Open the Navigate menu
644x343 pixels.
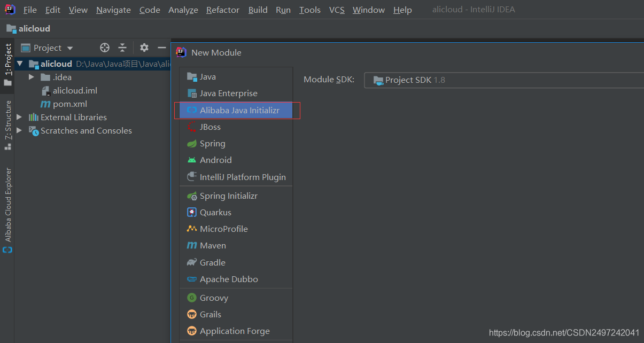[x=113, y=10]
